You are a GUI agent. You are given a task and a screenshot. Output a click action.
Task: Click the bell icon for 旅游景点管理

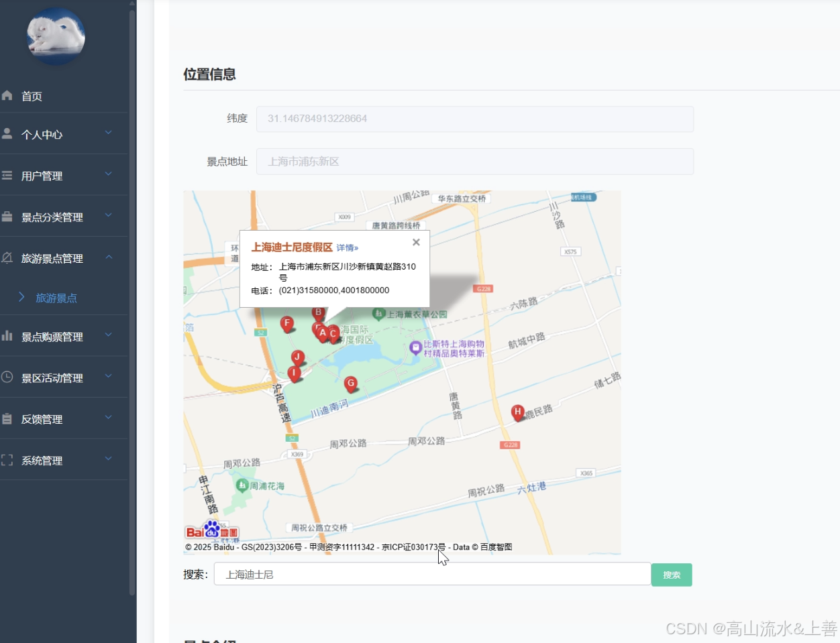click(7, 257)
